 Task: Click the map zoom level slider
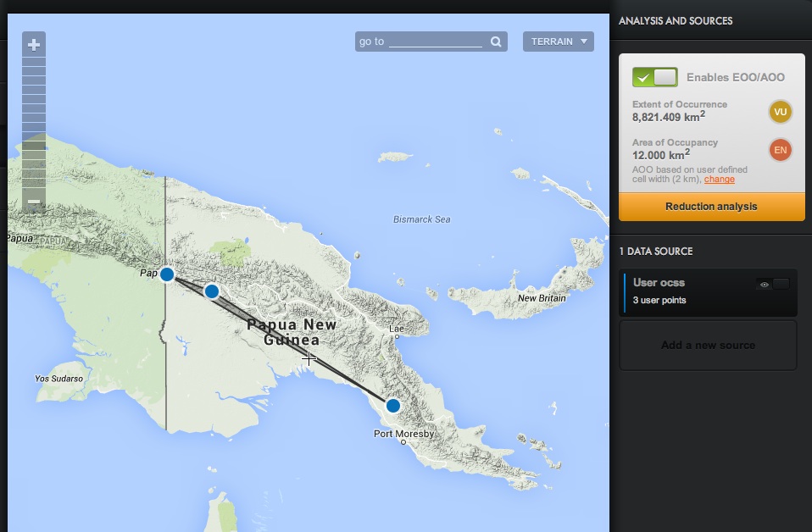[34, 123]
